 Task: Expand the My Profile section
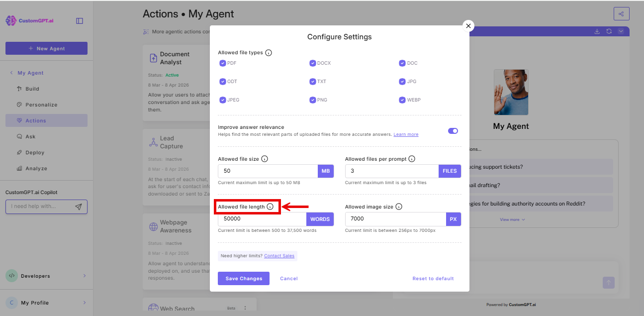point(46,303)
